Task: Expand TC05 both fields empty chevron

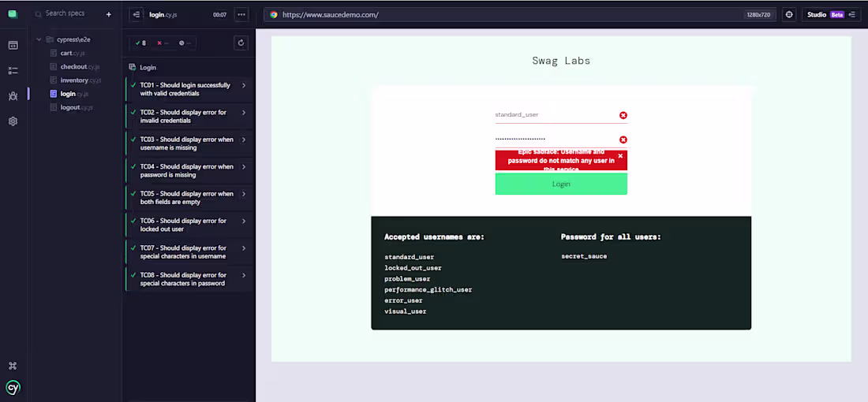Action: click(x=244, y=194)
